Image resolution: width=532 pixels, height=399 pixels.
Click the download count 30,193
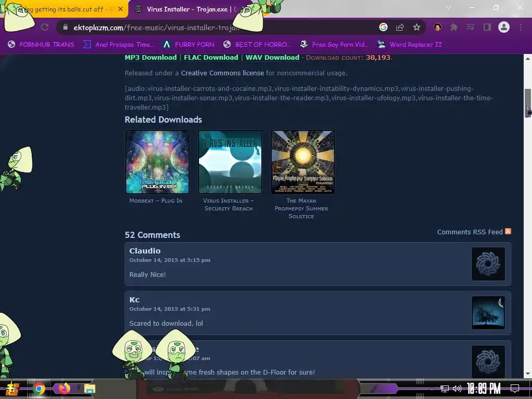pos(378,57)
